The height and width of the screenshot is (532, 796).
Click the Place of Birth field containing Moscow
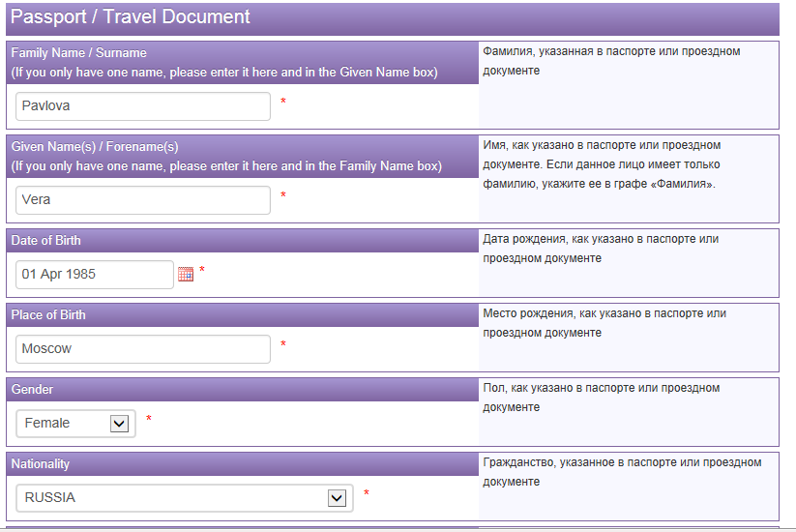coord(143,349)
